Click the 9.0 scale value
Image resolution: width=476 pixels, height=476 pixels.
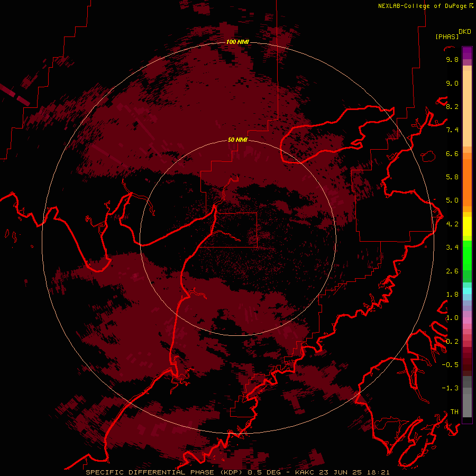point(452,83)
